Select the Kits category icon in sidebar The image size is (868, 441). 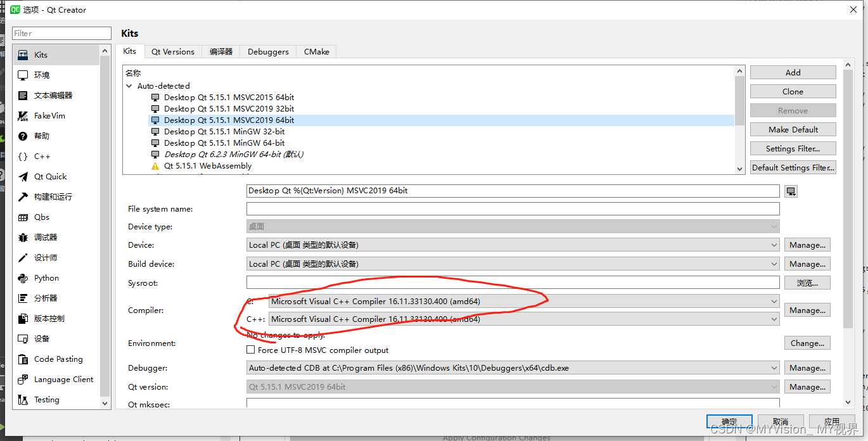[23, 55]
